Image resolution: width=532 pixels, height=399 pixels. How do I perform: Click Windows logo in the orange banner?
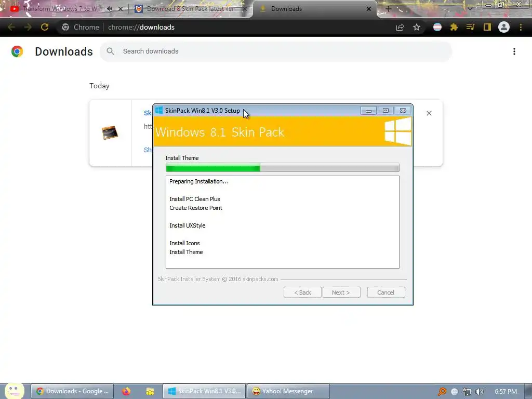pyautogui.click(x=397, y=131)
